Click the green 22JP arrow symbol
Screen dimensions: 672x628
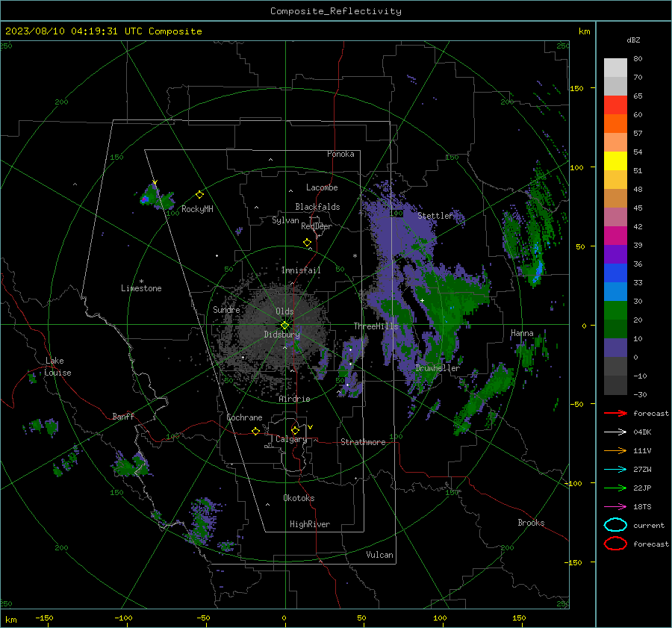(615, 488)
